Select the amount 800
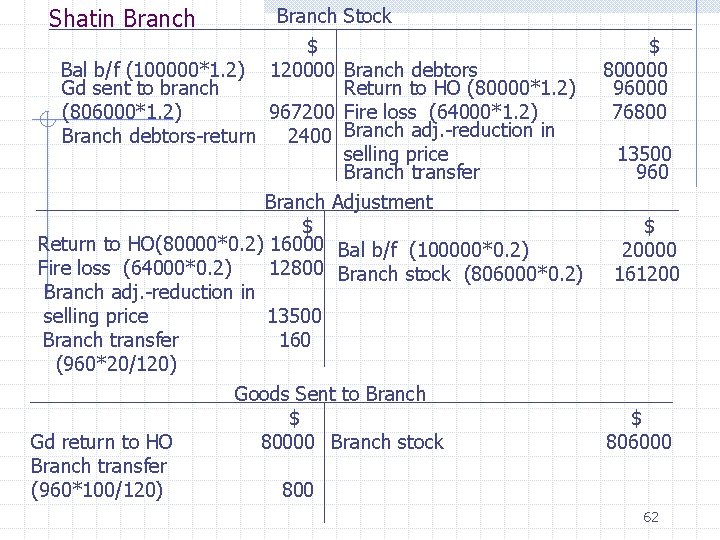This screenshot has height=540, width=720. [x=298, y=490]
